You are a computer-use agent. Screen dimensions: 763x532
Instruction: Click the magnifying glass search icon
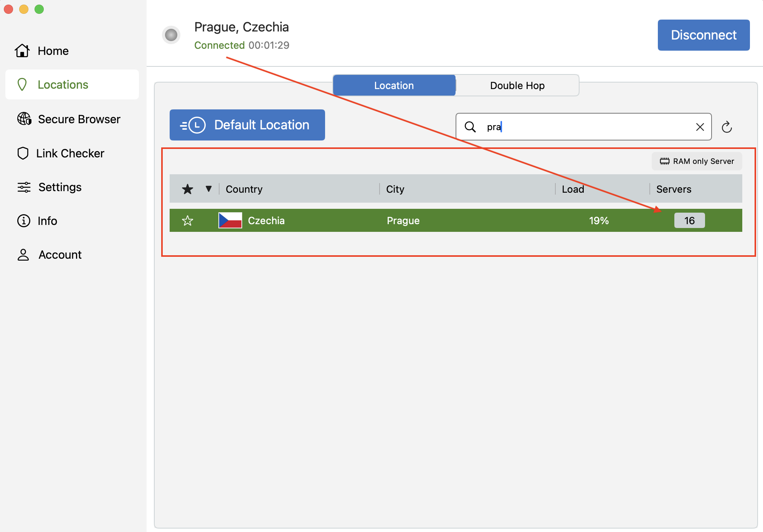point(470,127)
